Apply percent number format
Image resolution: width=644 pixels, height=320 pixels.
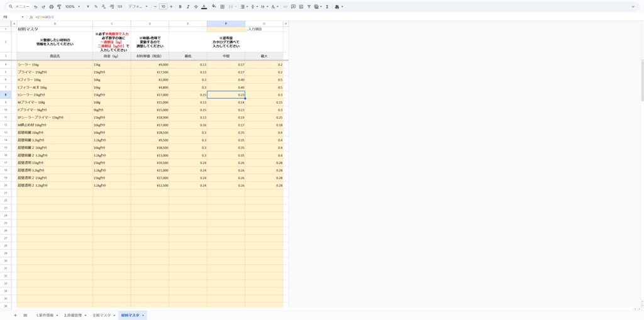[x=96, y=6]
